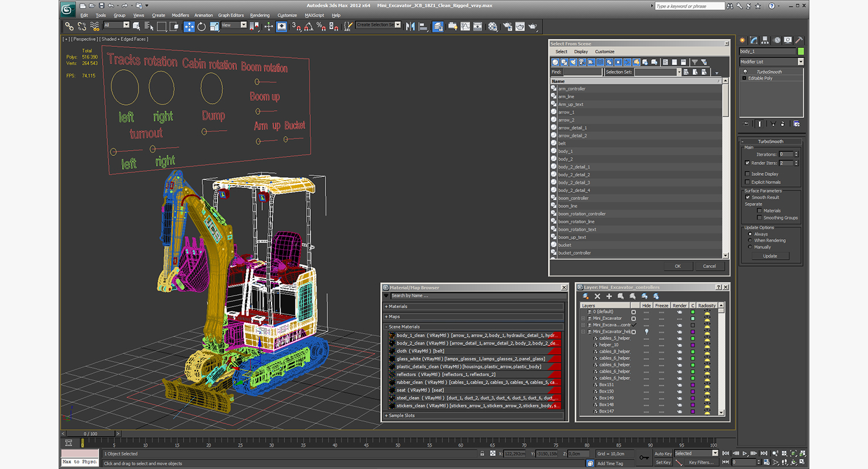The height and width of the screenshot is (469, 868).
Task: Toggle Display Cameras filter in Select From Scene
Action: [x=582, y=62]
